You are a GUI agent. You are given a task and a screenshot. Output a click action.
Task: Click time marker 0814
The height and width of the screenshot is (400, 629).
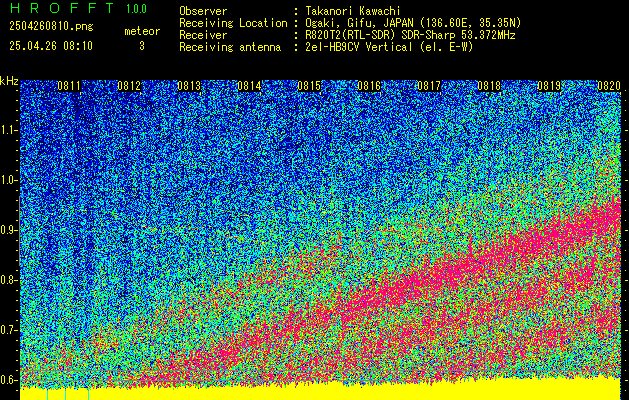(x=249, y=86)
